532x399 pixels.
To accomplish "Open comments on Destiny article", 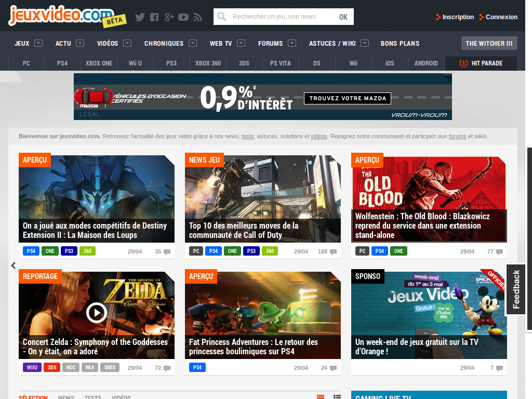I will pyautogui.click(x=163, y=251).
